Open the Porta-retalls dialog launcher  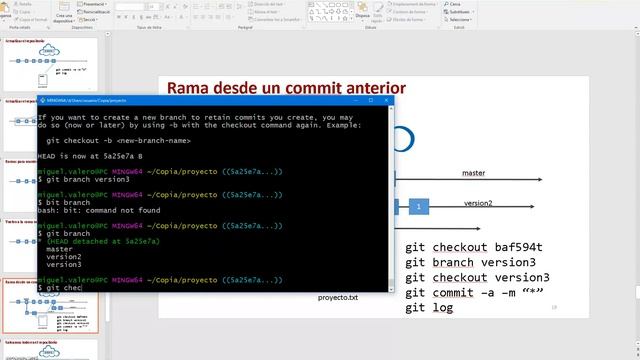tap(48, 28)
